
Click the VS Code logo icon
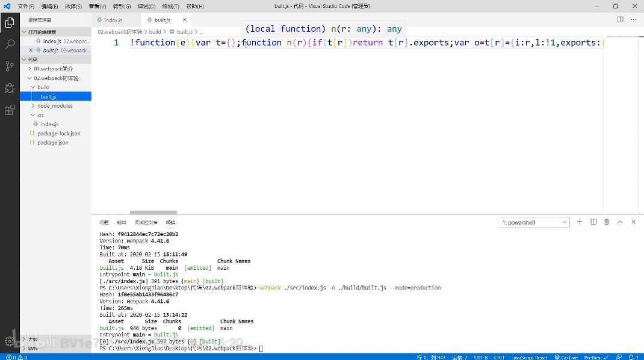(x=7, y=6)
